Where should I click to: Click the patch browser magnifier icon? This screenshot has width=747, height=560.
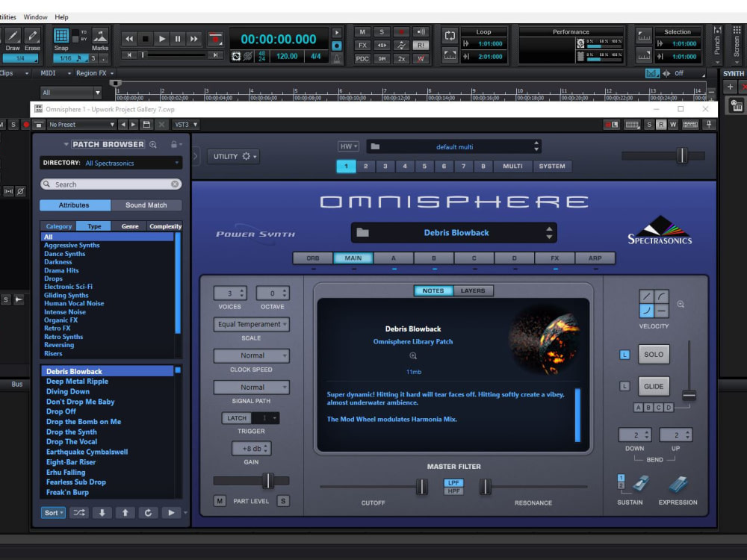click(x=153, y=144)
